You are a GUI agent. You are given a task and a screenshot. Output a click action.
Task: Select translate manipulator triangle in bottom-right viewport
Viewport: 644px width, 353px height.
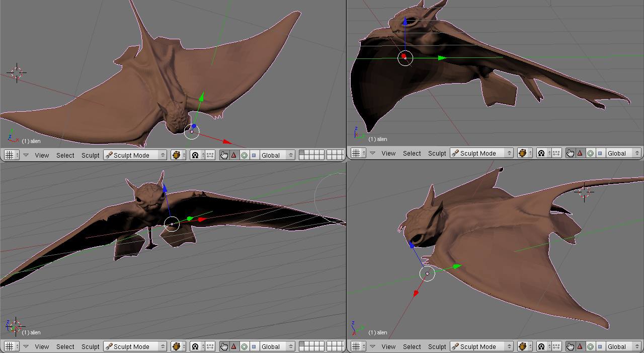[x=580, y=346]
